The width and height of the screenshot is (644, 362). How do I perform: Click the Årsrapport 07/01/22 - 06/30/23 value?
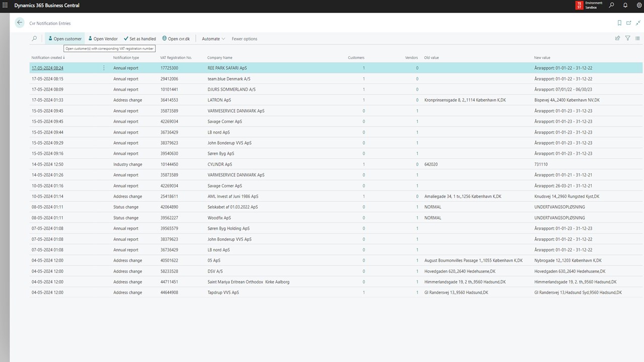pos(563,89)
